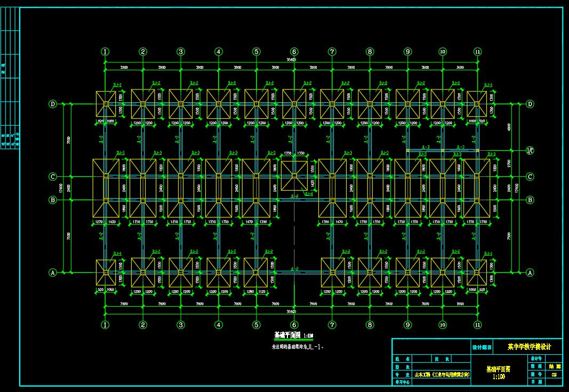Viewport: 569px width, 392px height.
Task: Click the DJ-4 footing on axis 6
Action: [294, 175]
